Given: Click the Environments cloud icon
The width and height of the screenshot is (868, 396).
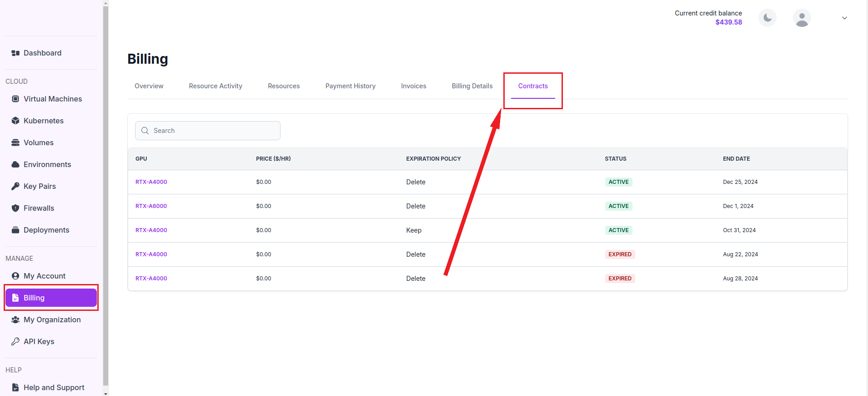Looking at the screenshot, I should [15, 165].
